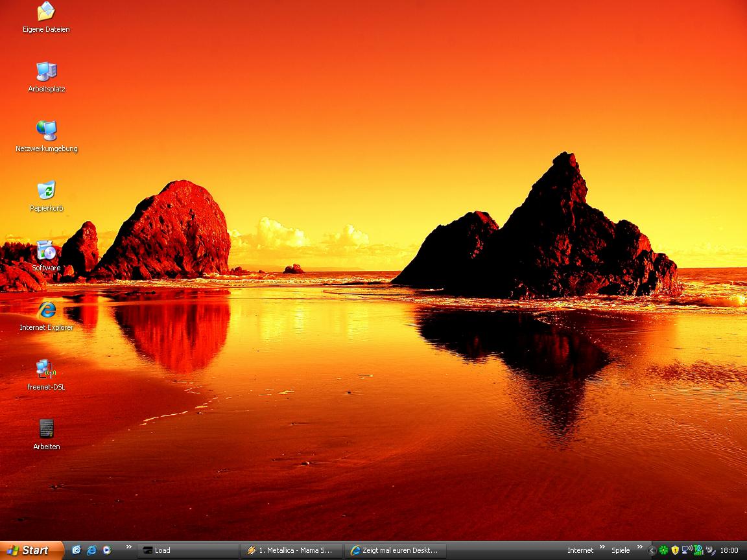747x560 pixels.
Task: Open the Spiele toolbar label
Action: pos(621,550)
